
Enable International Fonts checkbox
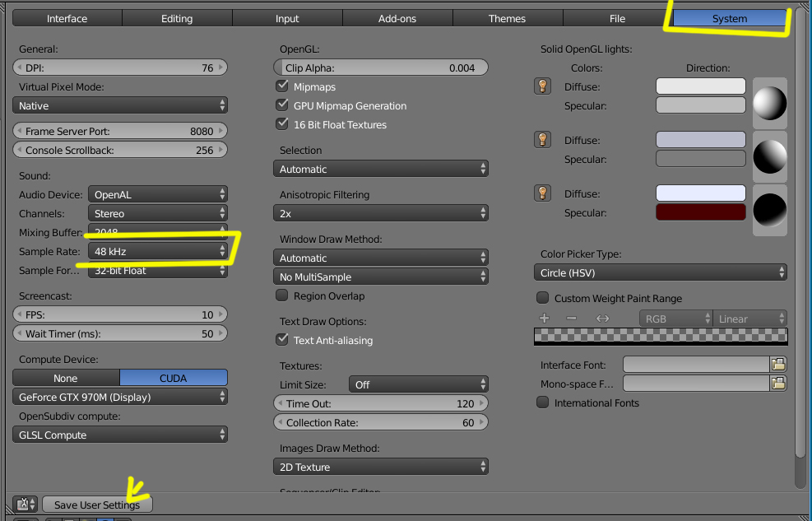tap(543, 402)
